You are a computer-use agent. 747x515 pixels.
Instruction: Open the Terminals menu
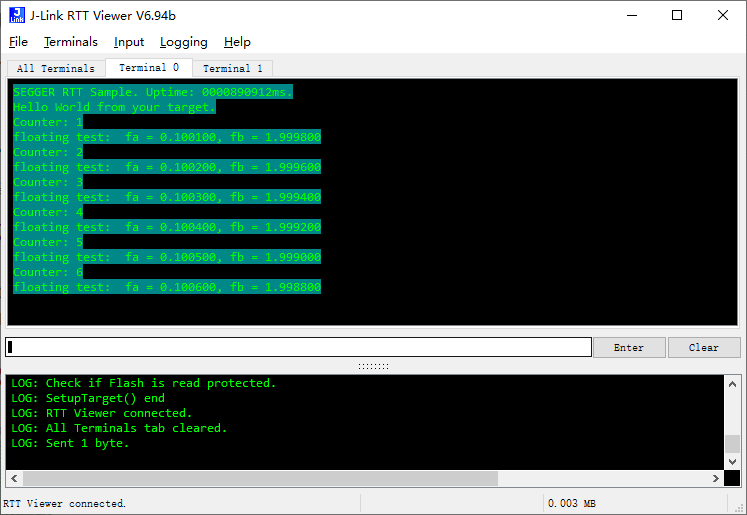point(71,42)
